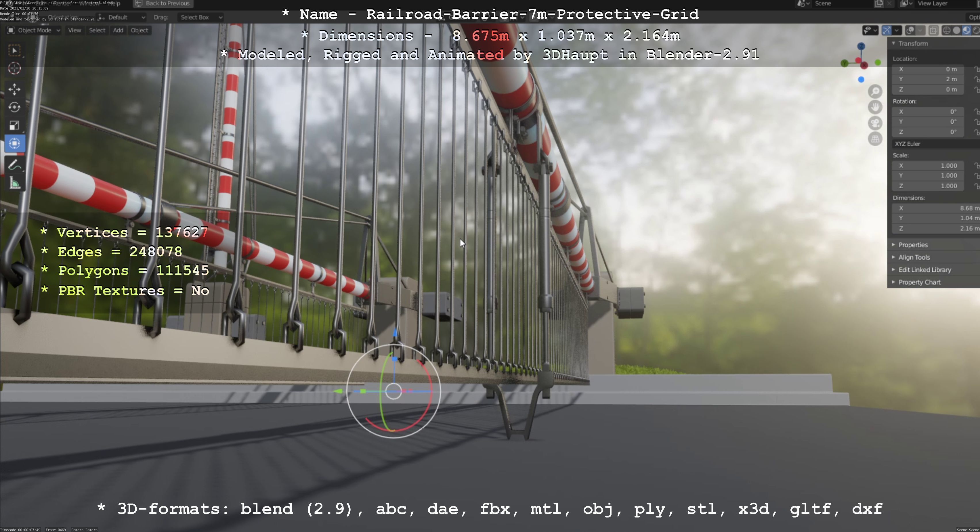
Task: Open the Object menu
Action: coord(139,30)
